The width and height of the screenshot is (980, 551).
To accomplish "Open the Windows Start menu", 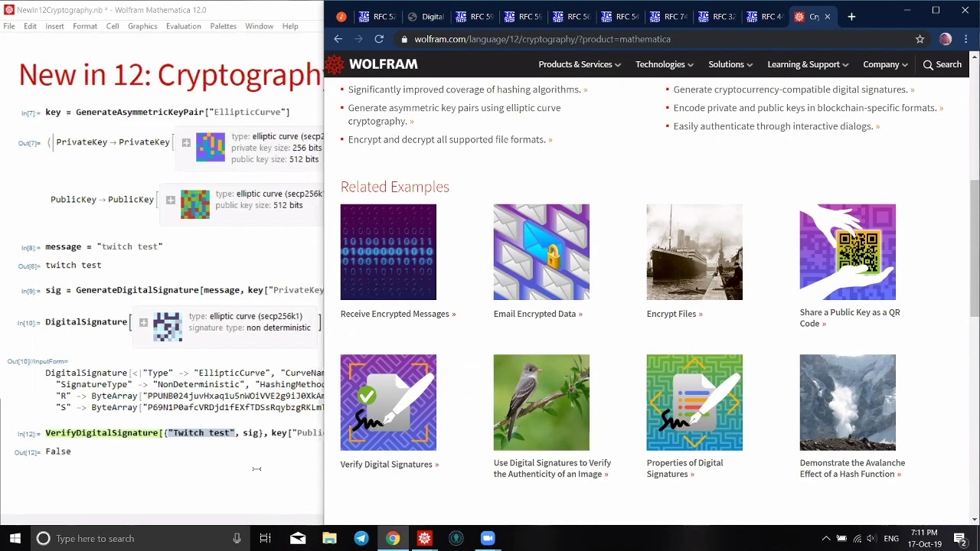I will pyautogui.click(x=15, y=538).
